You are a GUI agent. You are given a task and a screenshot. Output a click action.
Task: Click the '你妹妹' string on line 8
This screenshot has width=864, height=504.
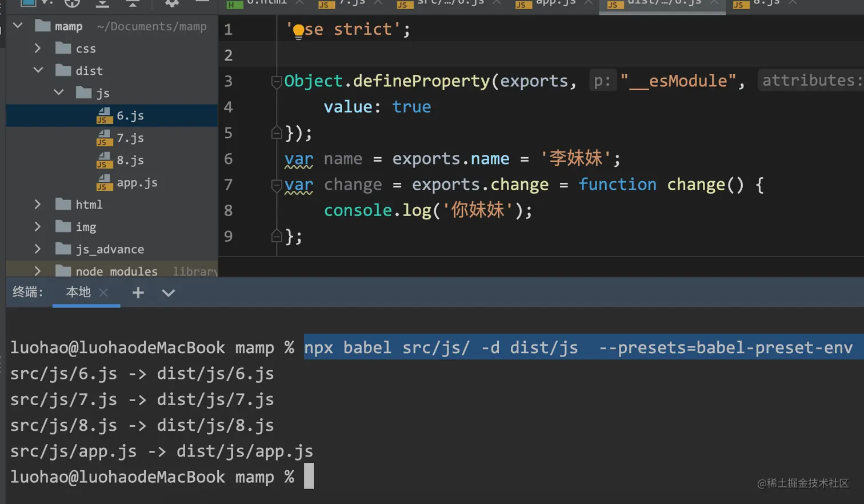click(x=478, y=210)
